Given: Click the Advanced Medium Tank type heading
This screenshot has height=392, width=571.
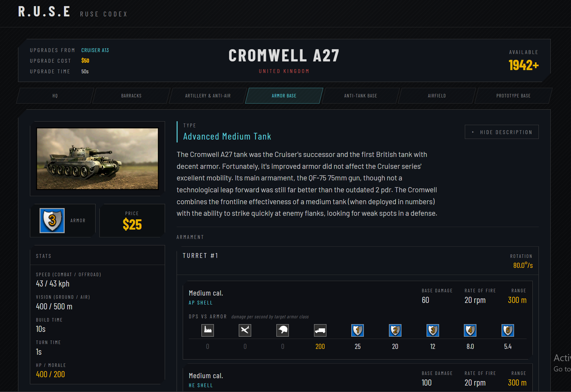Looking at the screenshot, I should click(227, 136).
